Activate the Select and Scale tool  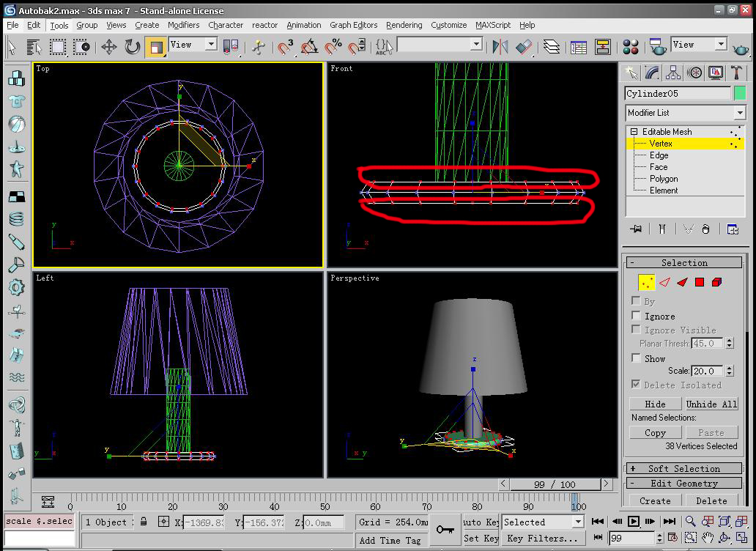point(156,47)
